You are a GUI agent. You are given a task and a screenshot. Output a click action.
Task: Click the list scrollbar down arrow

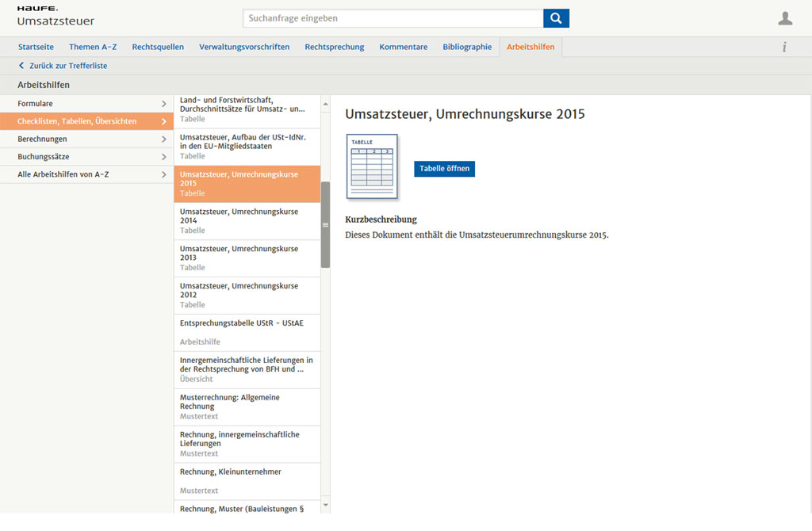click(325, 505)
